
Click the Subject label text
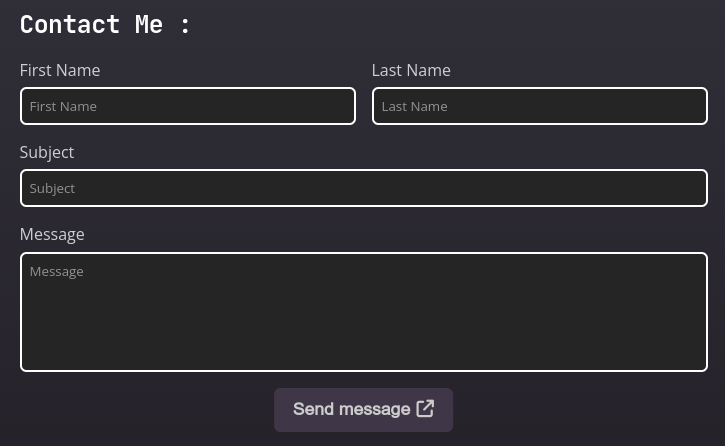coord(47,152)
